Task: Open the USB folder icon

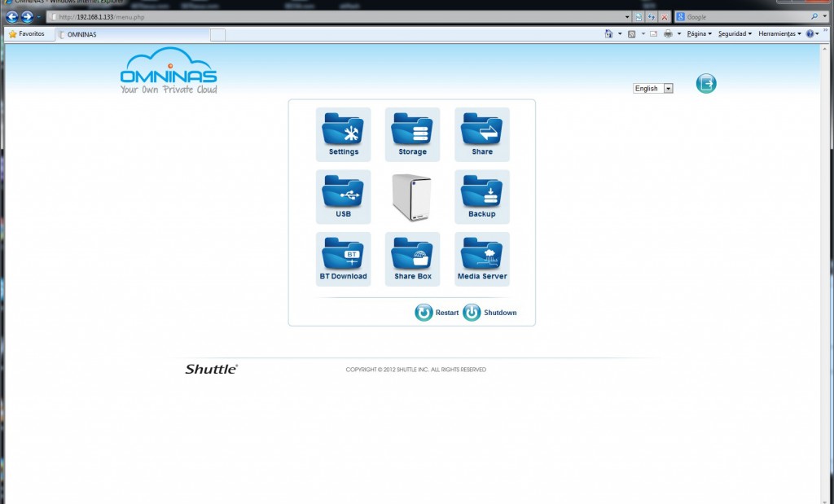Action: [x=343, y=197]
